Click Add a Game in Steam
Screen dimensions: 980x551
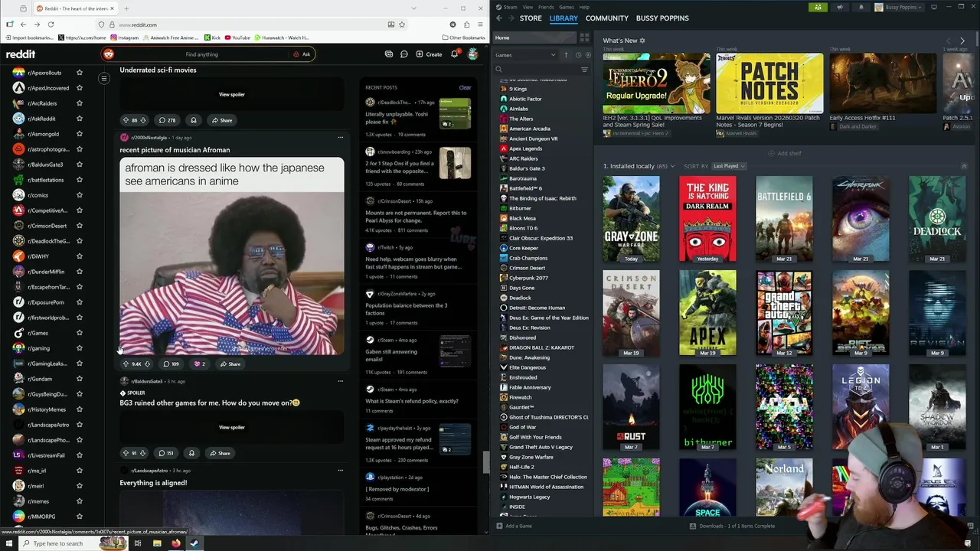514,526
